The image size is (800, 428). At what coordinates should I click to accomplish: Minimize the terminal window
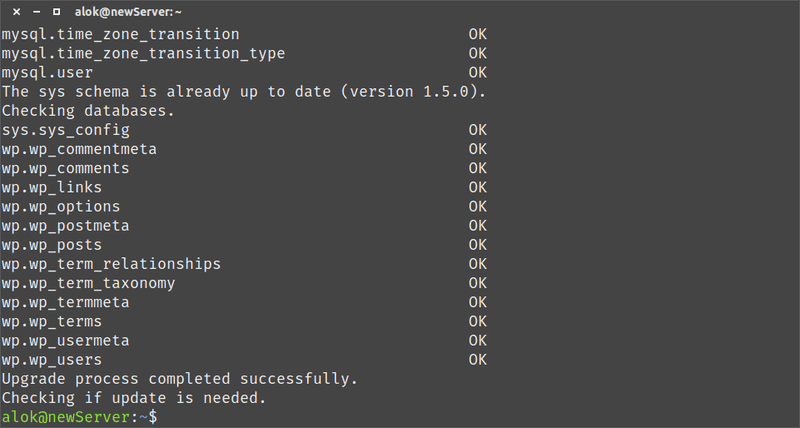tap(35, 12)
